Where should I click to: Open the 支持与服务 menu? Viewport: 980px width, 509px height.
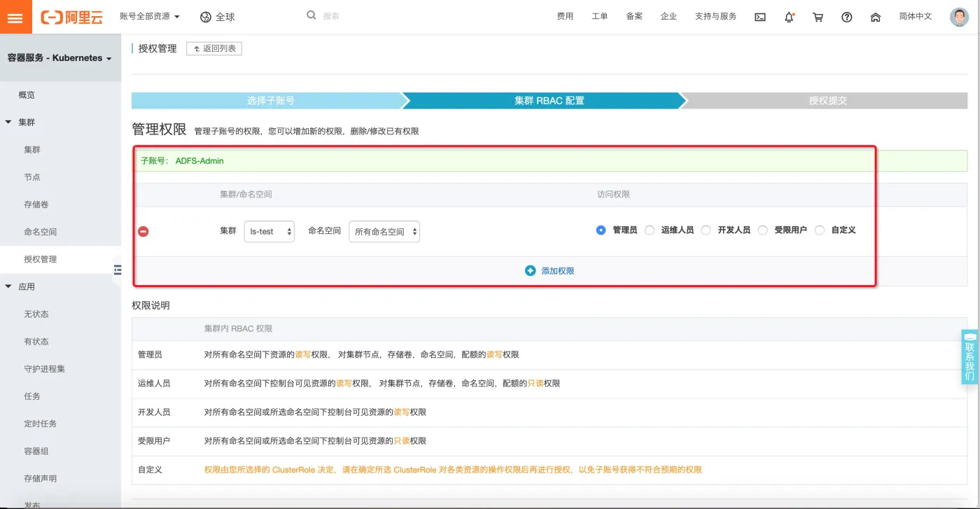click(715, 16)
